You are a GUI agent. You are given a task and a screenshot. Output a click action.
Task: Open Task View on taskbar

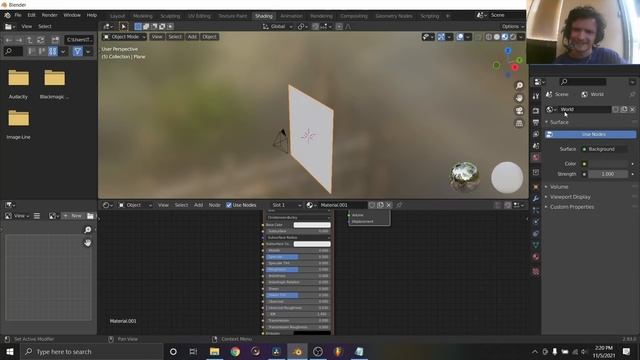(193, 351)
